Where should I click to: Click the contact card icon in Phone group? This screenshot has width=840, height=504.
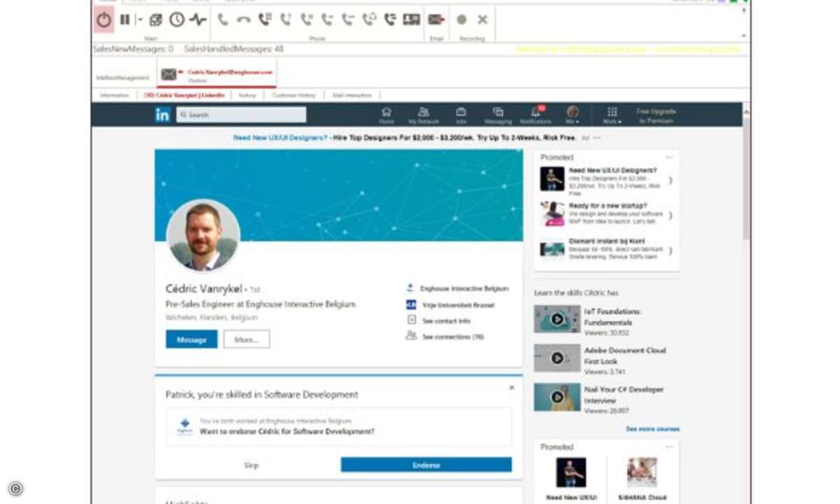tap(412, 20)
